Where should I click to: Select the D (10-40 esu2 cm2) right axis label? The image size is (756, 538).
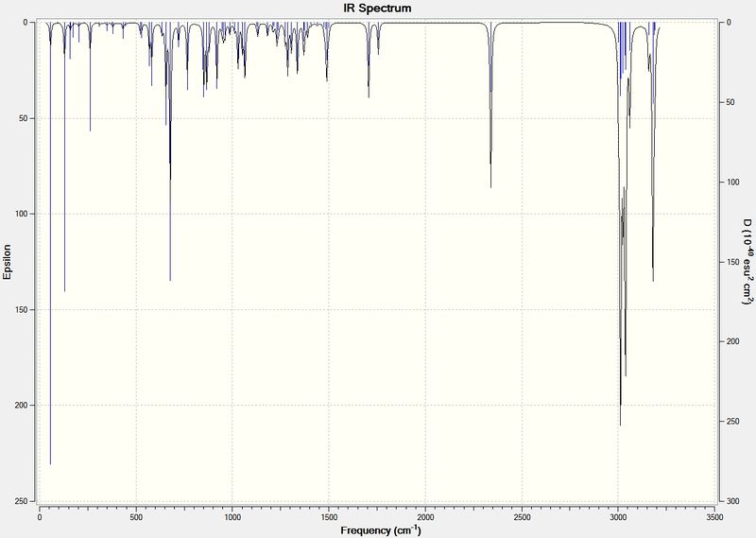tap(747, 261)
